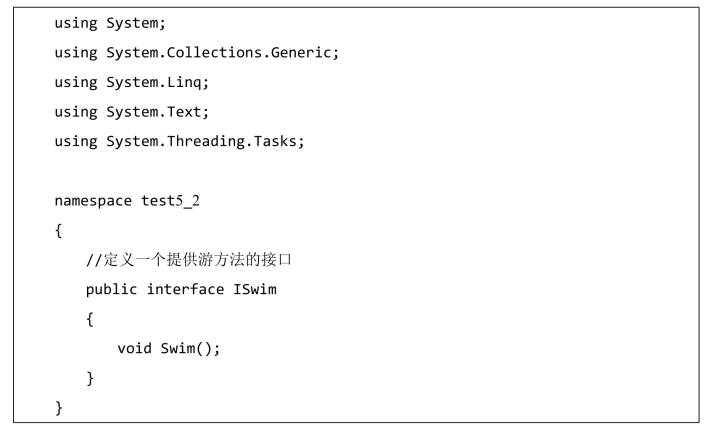Click the 'public' keyword
Image resolution: width=726 pixels, height=432 pixels.
pos(111,290)
